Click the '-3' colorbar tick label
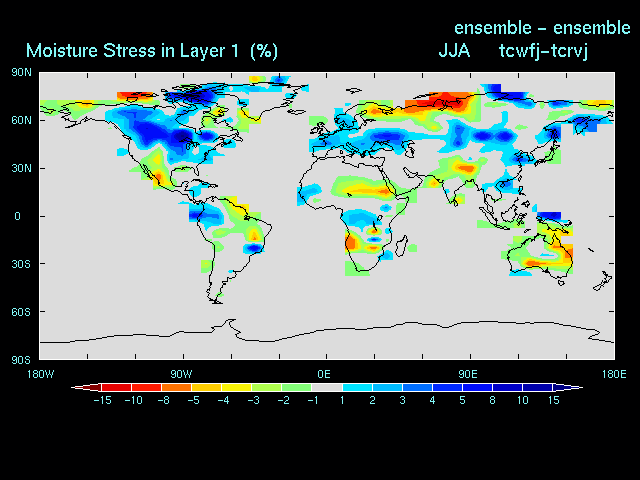640x480 pixels. pos(253,400)
